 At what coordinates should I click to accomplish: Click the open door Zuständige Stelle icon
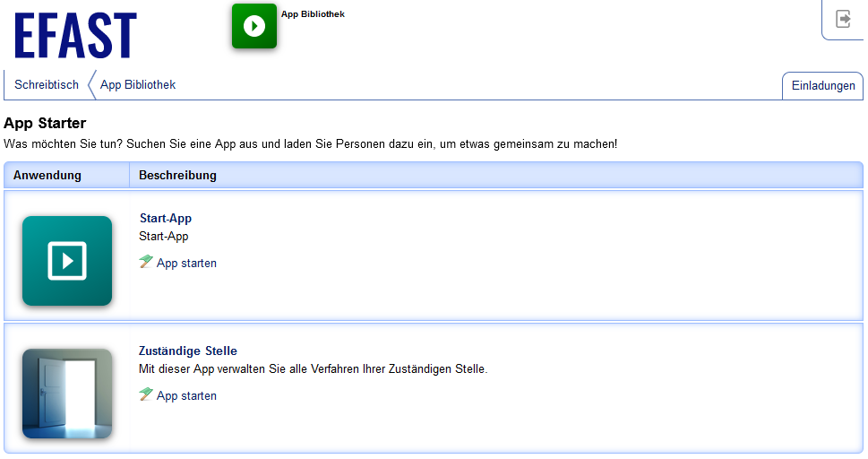point(67,394)
